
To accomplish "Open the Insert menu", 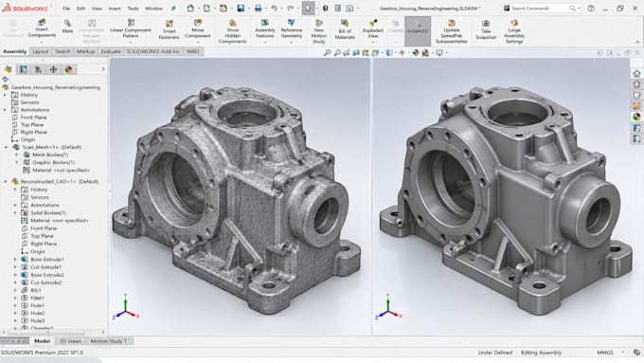I will [115, 9].
